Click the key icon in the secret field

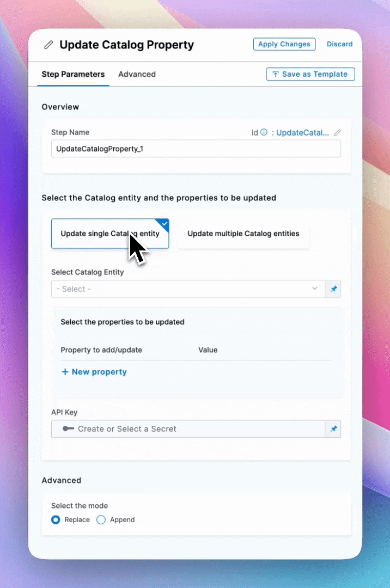pos(68,429)
